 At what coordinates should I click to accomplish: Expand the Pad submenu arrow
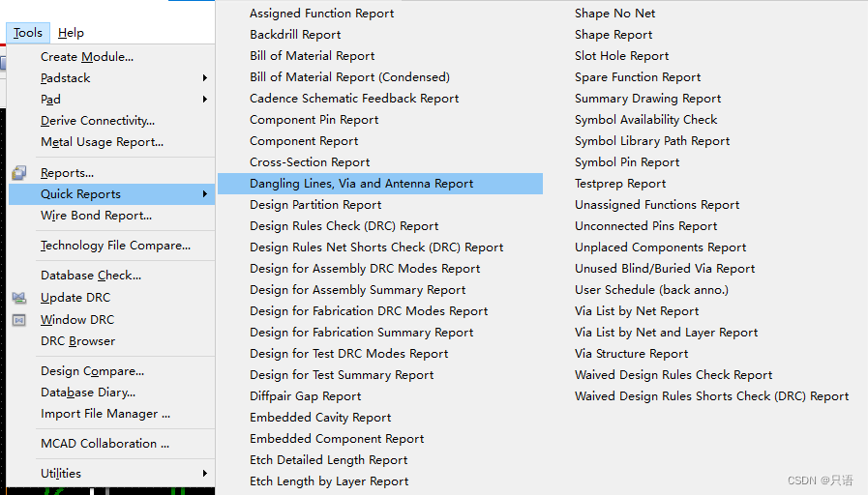pos(204,100)
